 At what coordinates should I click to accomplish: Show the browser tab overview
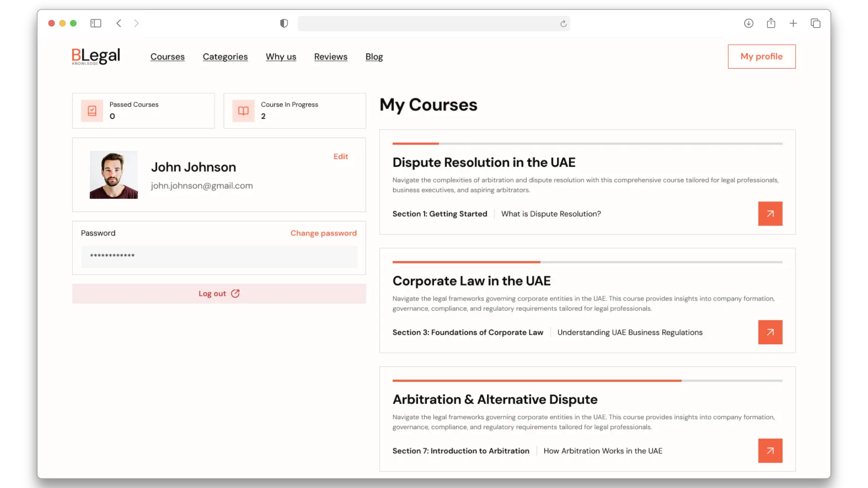coord(815,23)
